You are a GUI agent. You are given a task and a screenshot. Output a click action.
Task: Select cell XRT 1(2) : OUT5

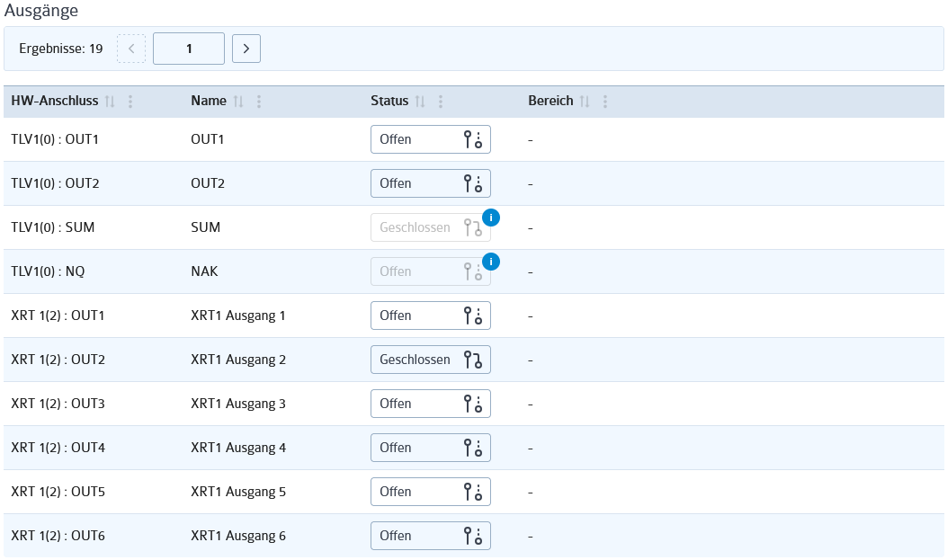(x=58, y=492)
